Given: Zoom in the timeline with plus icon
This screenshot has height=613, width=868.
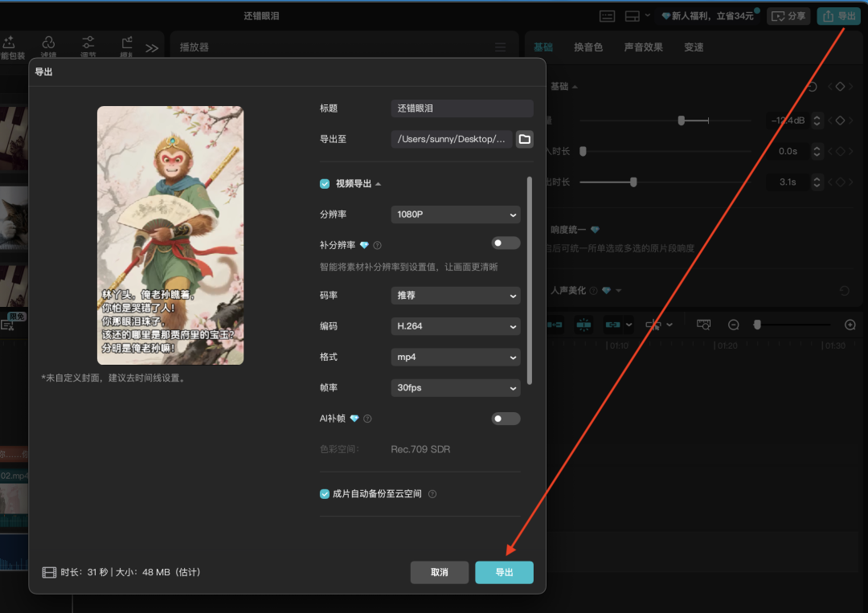Looking at the screenshot, I should click(x=850, y=325).
